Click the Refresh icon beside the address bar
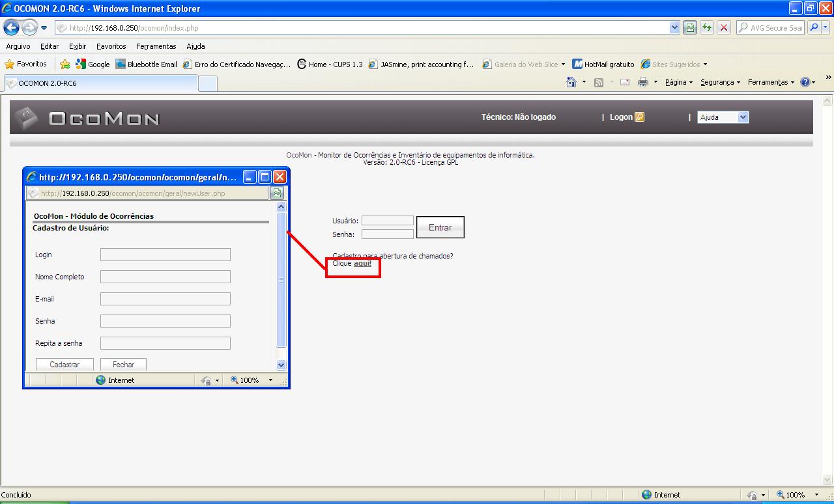The image size is (834, 504). (x=708, y=27)
